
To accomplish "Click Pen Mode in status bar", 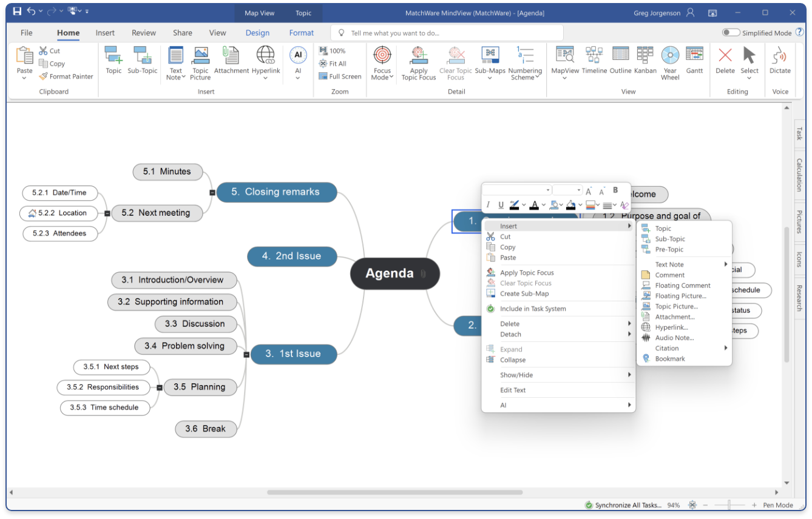I will point(778,505).
